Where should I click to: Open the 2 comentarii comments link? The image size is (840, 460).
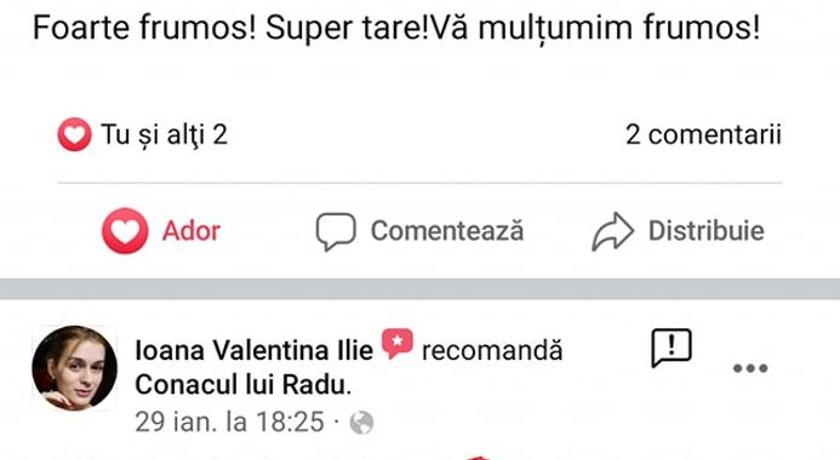click(x=703, y=134)
